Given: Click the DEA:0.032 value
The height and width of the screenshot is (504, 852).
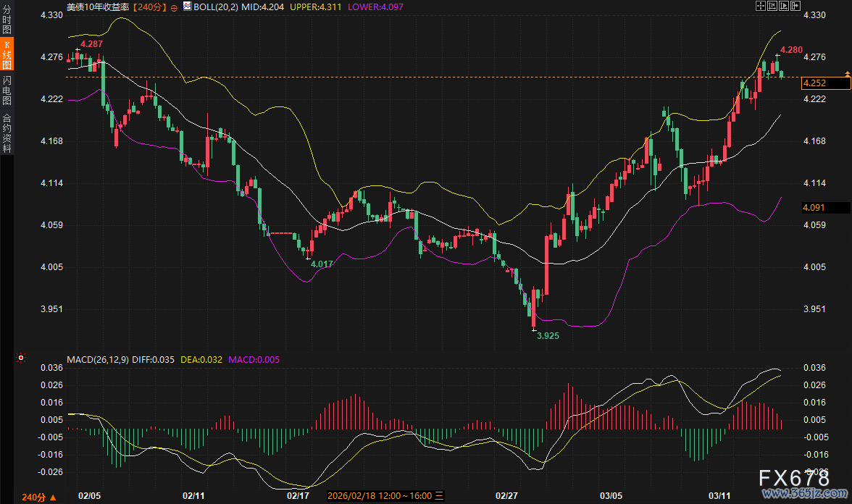Looking at the screenshot, I should [201, 359].
